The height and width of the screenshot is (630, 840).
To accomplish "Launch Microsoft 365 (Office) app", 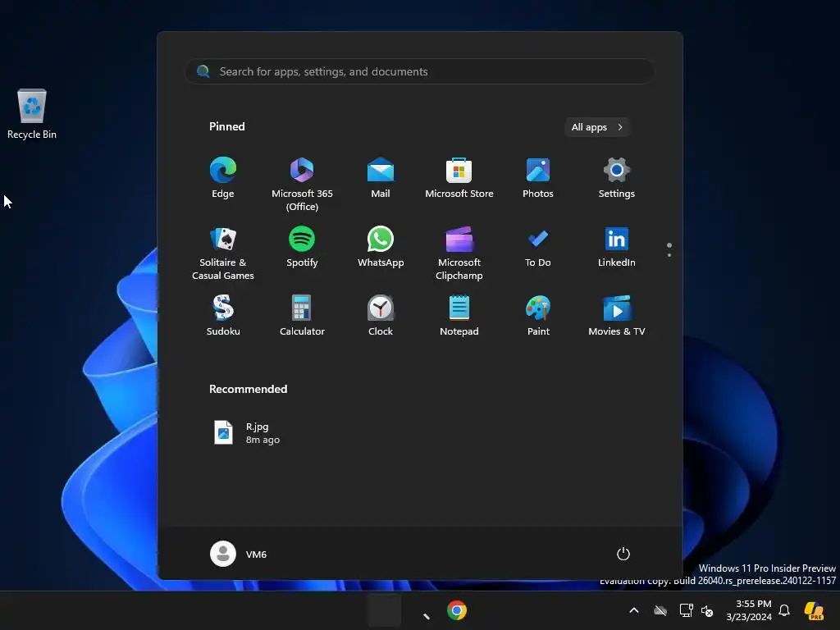I will (x=302, y=184).
